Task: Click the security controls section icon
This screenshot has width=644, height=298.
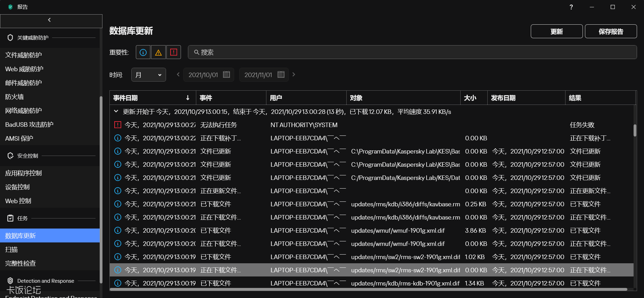Action: click(x=10, y=156)
